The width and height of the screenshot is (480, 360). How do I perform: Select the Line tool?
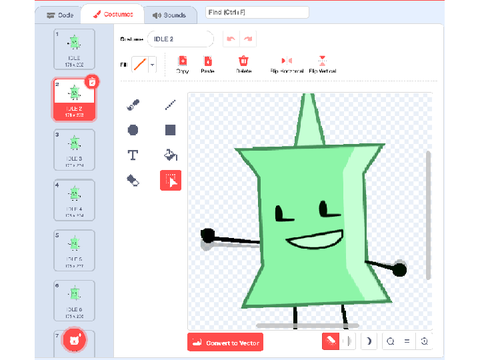[x=170, y=105]
